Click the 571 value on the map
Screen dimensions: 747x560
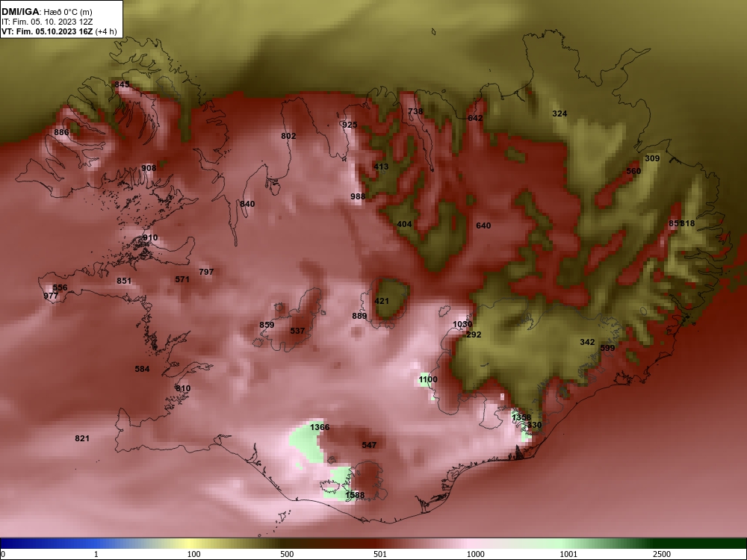tap(182, 279)
